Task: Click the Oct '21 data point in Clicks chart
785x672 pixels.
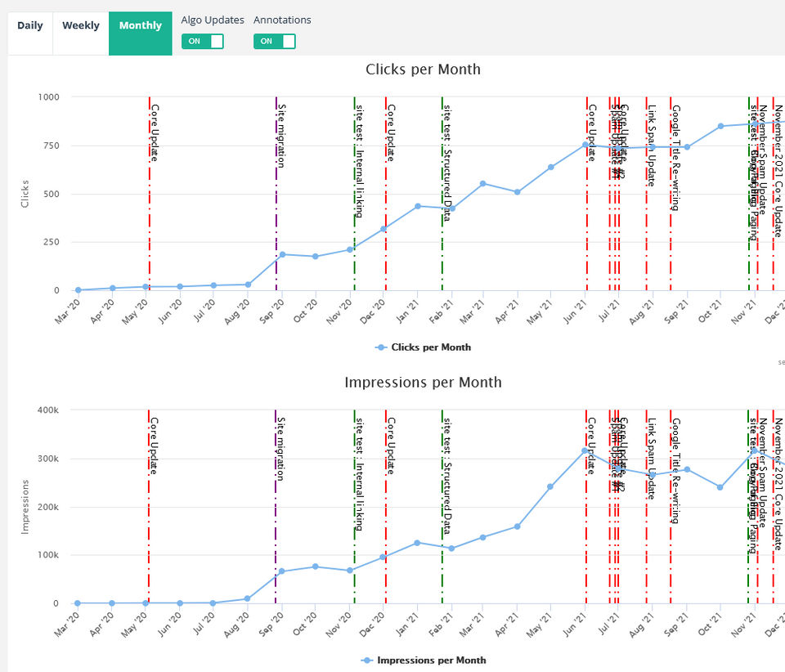Action: coord(720,126)
